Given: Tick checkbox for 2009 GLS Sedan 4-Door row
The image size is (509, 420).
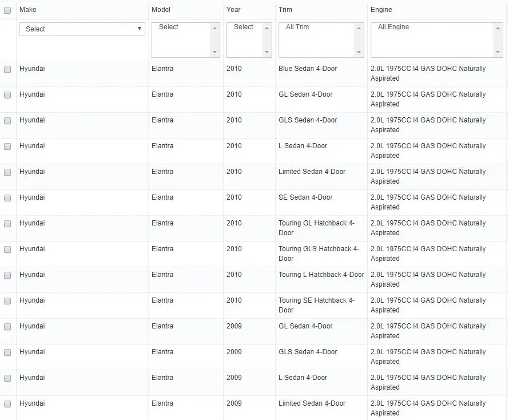Looking at the screenshot, I should click(7, 352).
